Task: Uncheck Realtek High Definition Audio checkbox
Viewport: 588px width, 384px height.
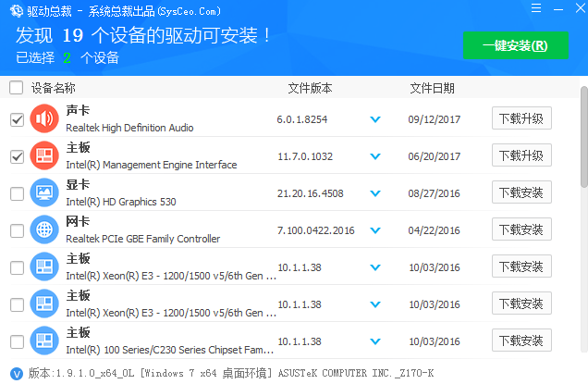Action: (x=17, y=119)
